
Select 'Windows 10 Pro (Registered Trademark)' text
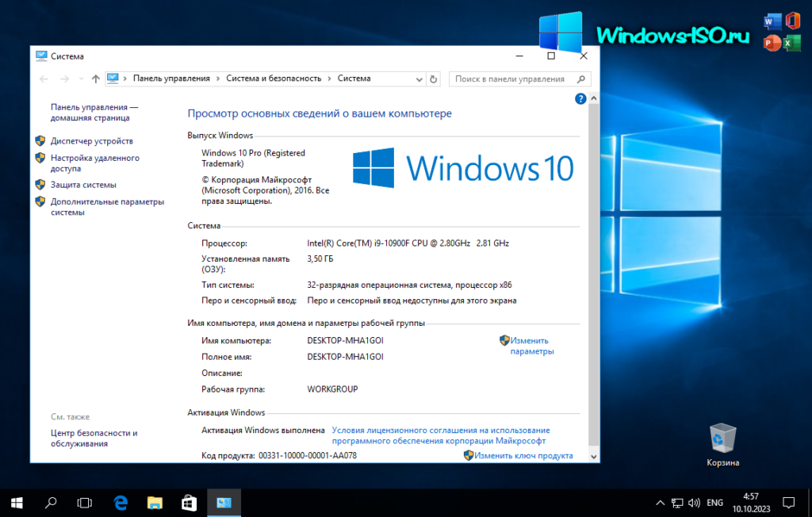[x=253, y=158]
